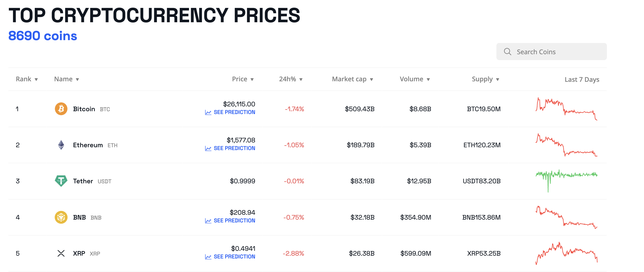Click the Tether coin name
The width and height of the screenshot is (644, 272).
(83, 181)
